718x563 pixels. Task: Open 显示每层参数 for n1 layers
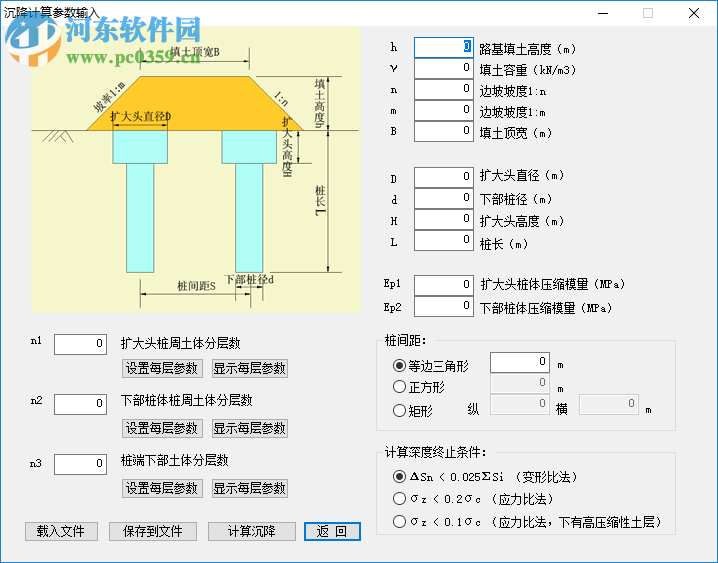click(x=250, y=368)
